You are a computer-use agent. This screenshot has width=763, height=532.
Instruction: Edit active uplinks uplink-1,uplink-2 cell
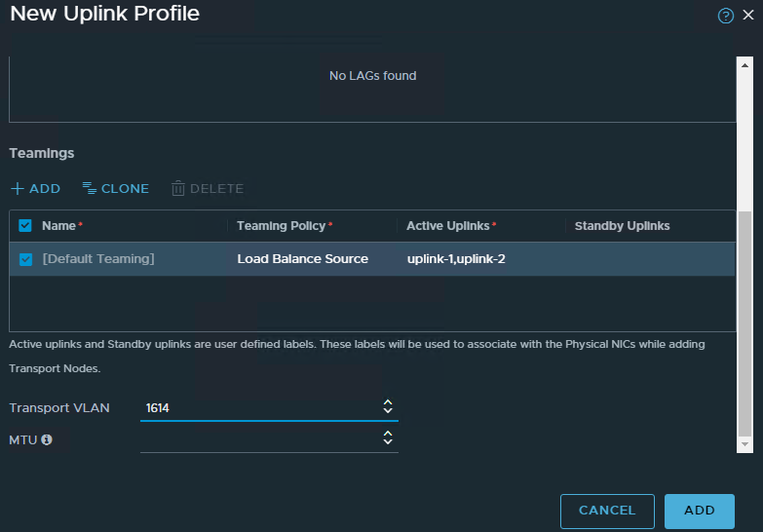click(x=456, y=259)
